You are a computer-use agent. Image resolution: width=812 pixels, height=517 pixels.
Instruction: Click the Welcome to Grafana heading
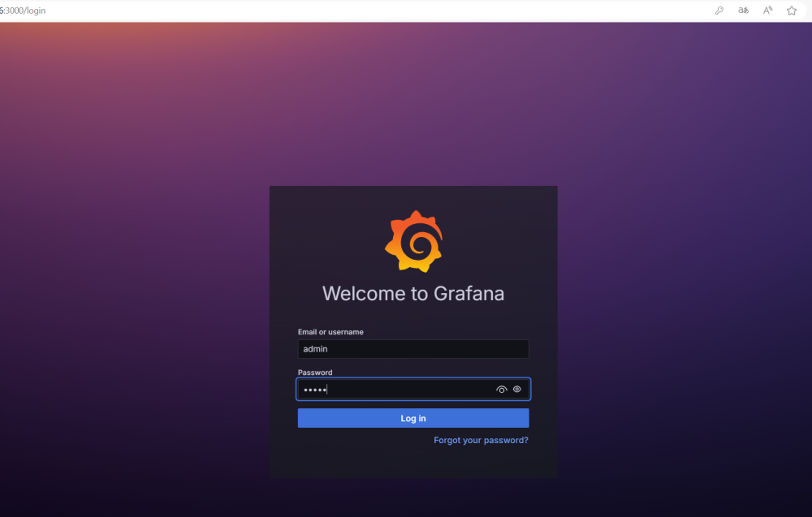(413, 294)
